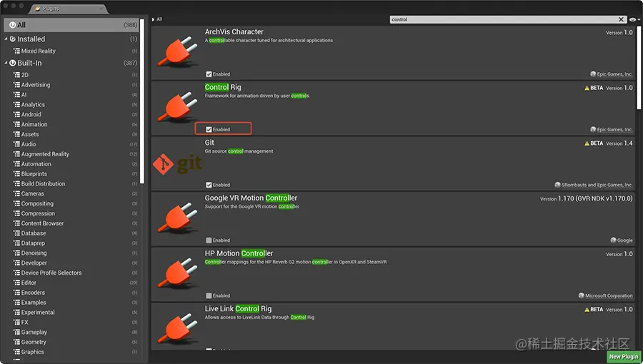Click the category list vertical scrollbar
Image resolution: width=643 pixels, height=364 pixels.
point(142,101)
